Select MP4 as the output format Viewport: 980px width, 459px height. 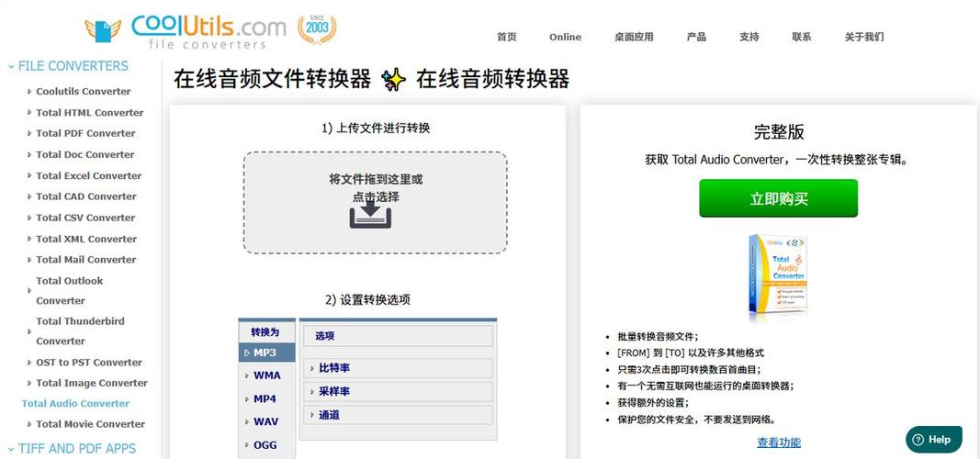[267, 398]
